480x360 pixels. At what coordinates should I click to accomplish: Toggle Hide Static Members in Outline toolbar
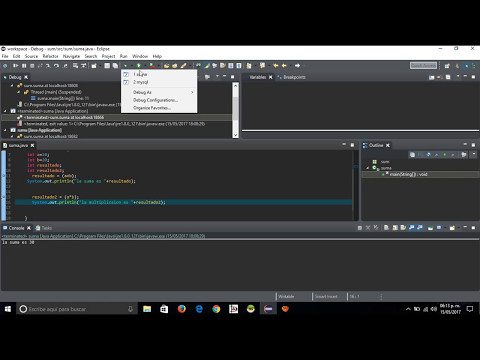tap(437, 155)
